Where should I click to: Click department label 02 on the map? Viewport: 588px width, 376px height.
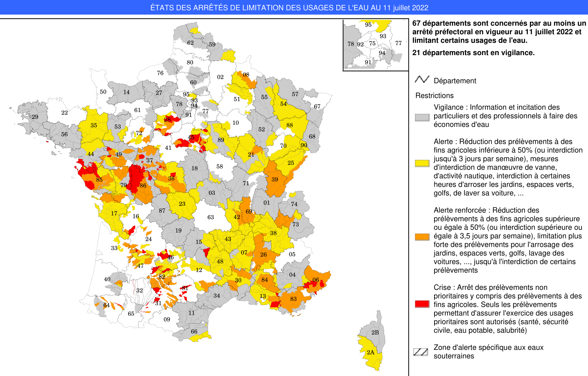coord(220,77)
